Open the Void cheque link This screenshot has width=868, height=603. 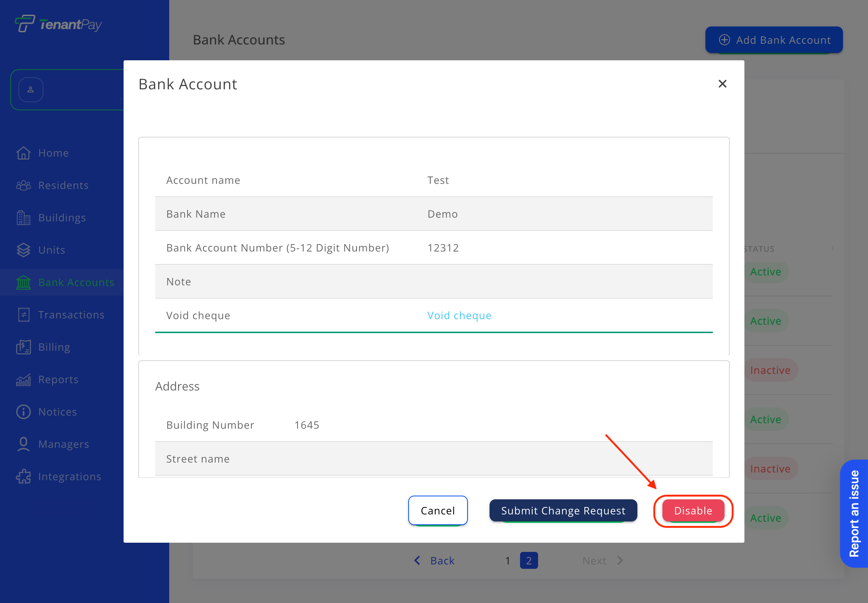tap(459, 315)
